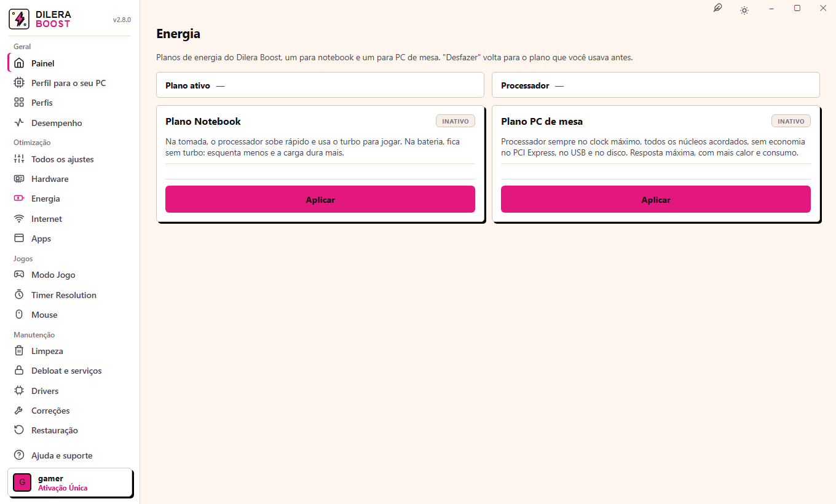
Task: Select the mouse icon in the Jogos section
Action: (x=19, y=315)
